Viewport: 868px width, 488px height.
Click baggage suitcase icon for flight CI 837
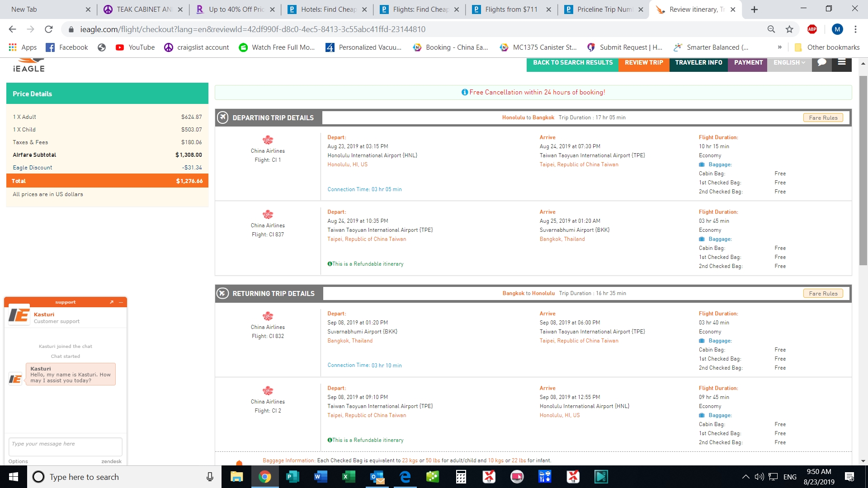tap(702, 239)
